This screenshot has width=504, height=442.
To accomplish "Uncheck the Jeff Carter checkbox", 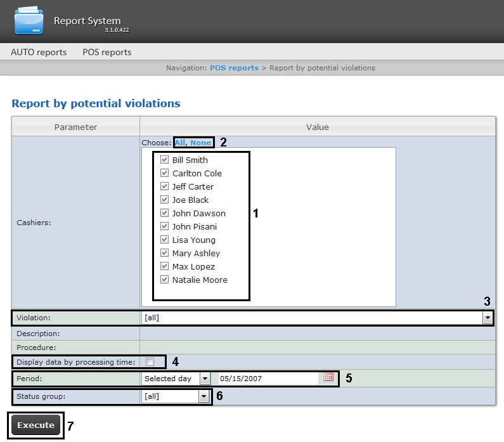I will point(164,186).
